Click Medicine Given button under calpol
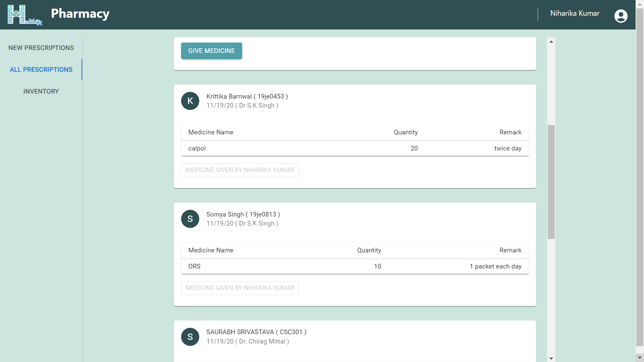The image size is (644, 362). tap(240, 170)
